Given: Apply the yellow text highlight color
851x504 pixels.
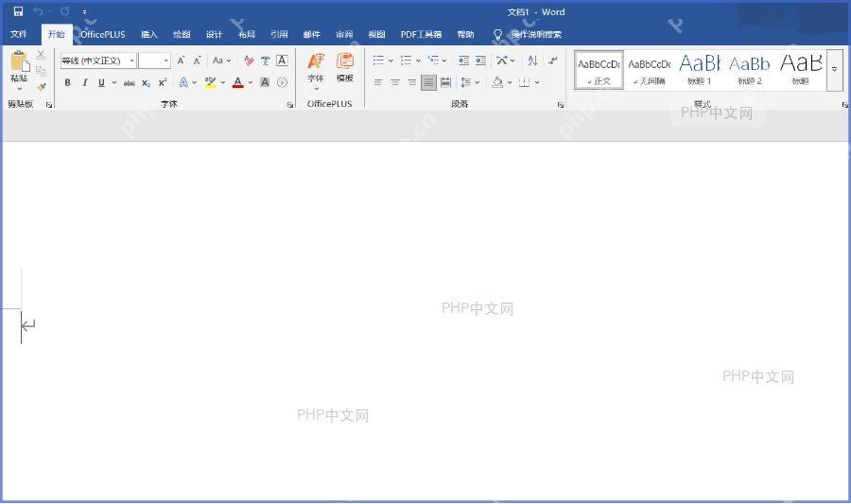Looking at the screenshot, I should coord(210,82).
